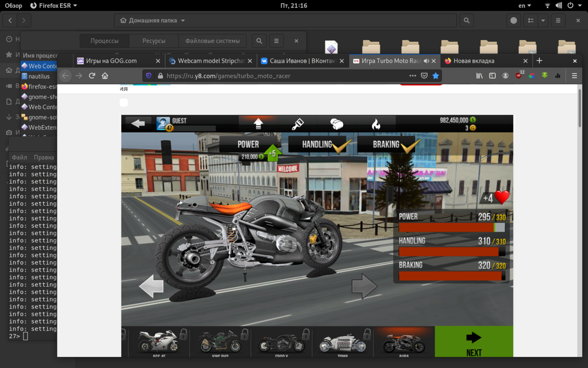Open a new Firefox tab with plus
The height and width of the screenshot is (368, 588).
click(539, 61)
